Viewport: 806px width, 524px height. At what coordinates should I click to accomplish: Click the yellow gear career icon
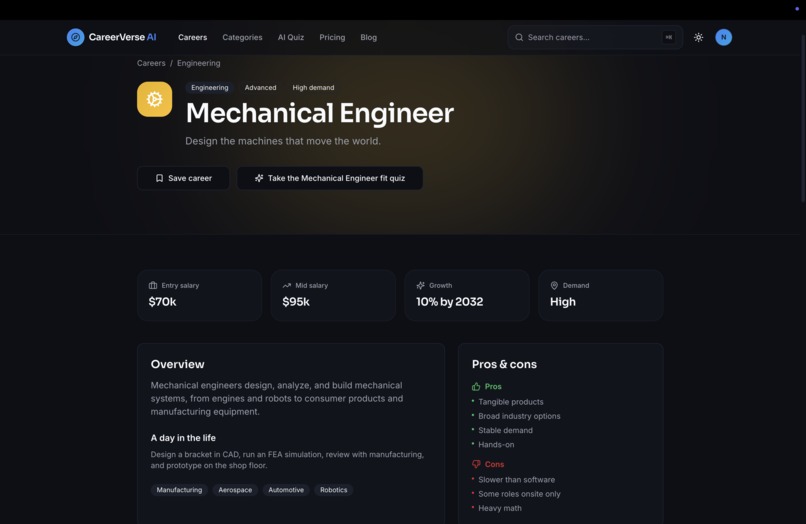[154, 99]
